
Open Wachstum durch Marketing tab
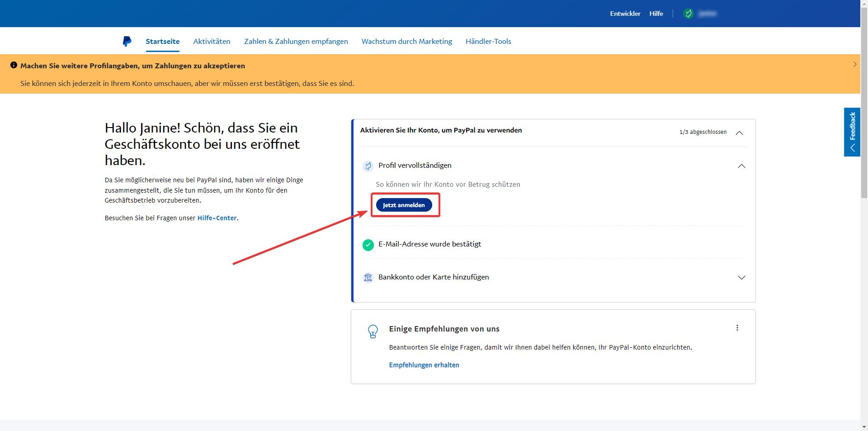[x=407, y=41]
